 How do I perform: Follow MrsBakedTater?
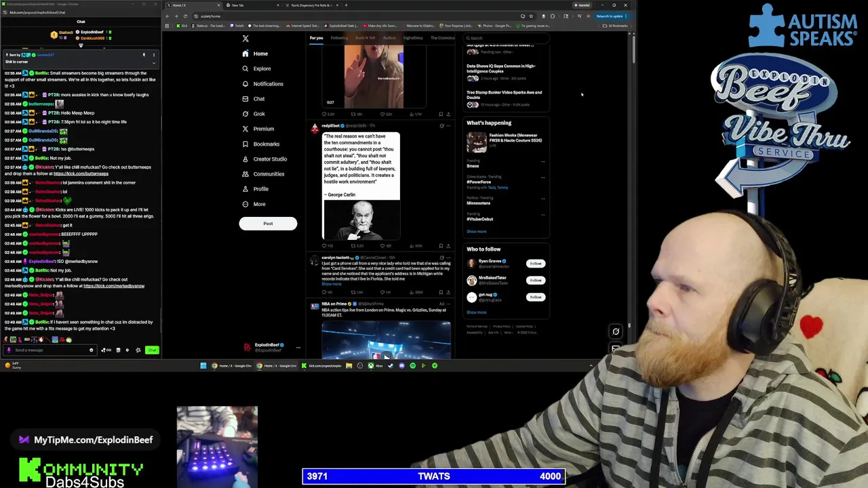pos(536,280)
